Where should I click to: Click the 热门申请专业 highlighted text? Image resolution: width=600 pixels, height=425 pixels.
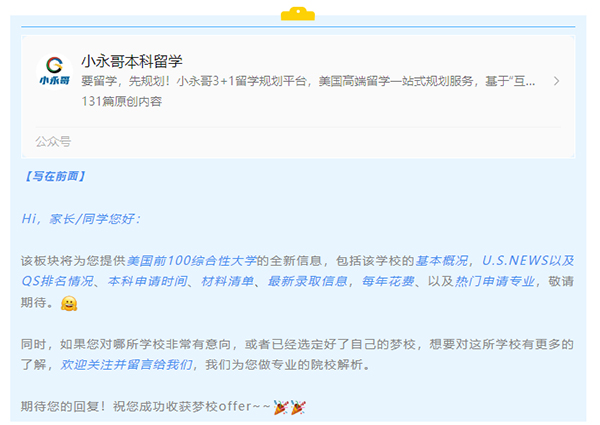[x=495, y=282]
